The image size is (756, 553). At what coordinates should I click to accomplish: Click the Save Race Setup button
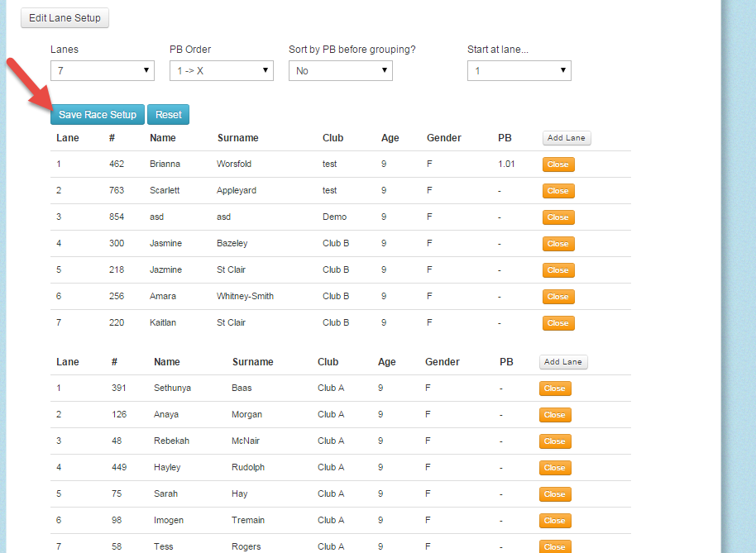tap(97, 115)
